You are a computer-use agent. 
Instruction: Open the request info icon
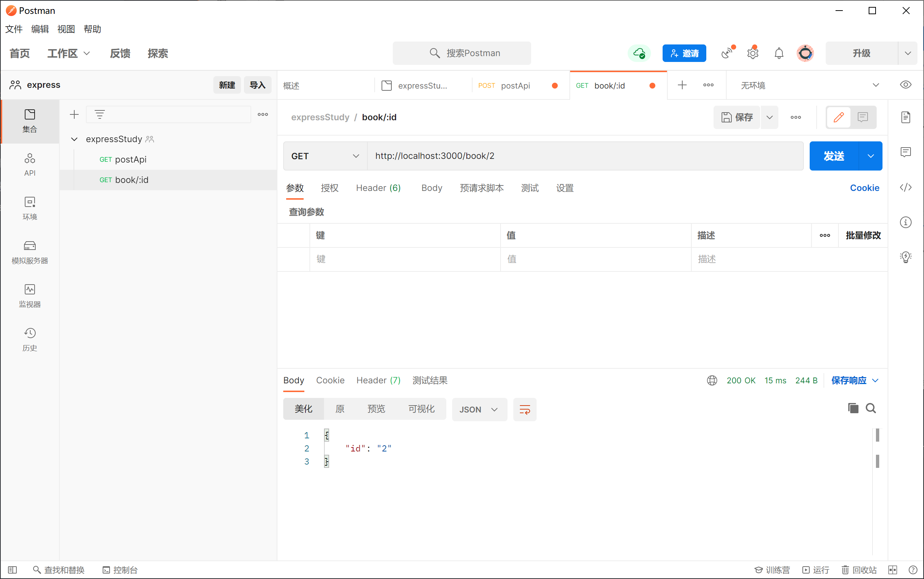906,222
